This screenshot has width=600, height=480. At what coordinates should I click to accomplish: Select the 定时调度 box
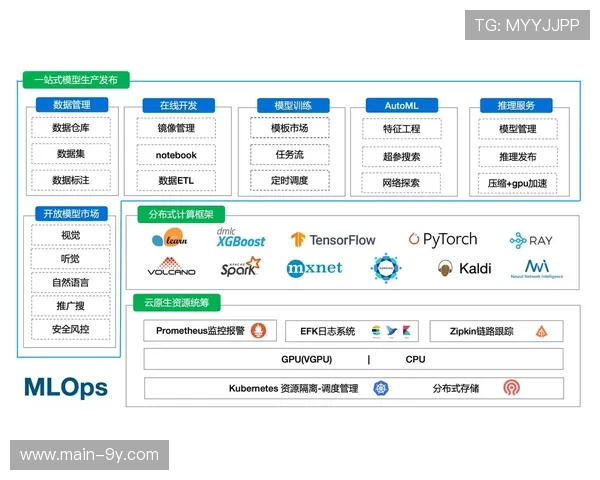(289, 181)
